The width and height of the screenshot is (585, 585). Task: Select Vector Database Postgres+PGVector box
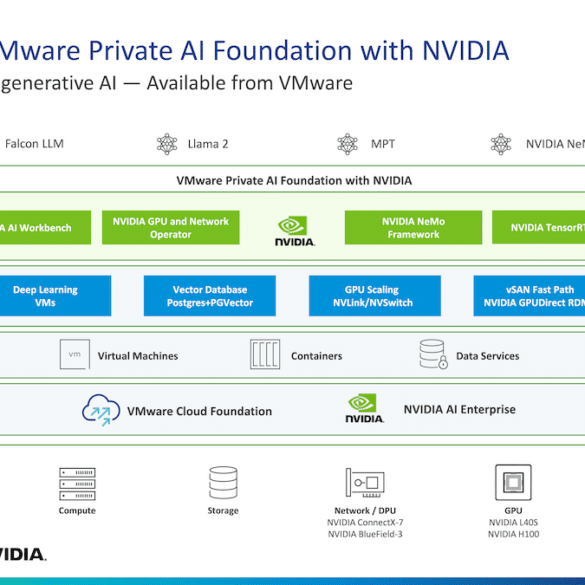pyautogui.click(x=210, y=296)
